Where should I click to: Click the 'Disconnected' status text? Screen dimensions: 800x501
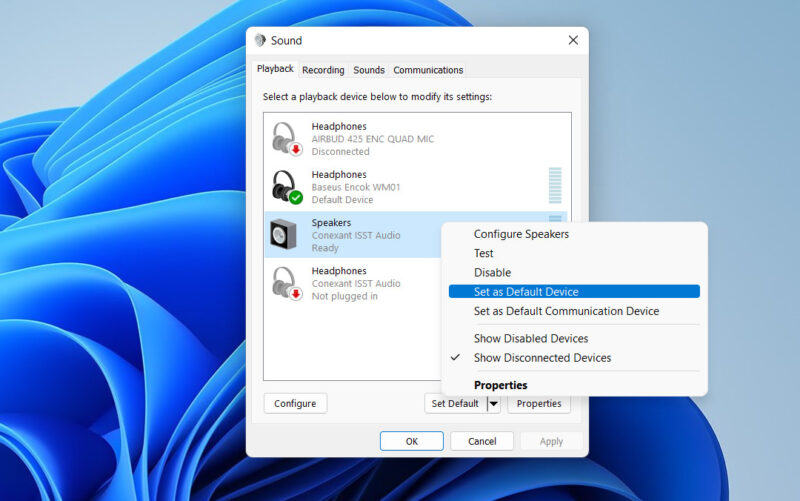click(340, 152)
